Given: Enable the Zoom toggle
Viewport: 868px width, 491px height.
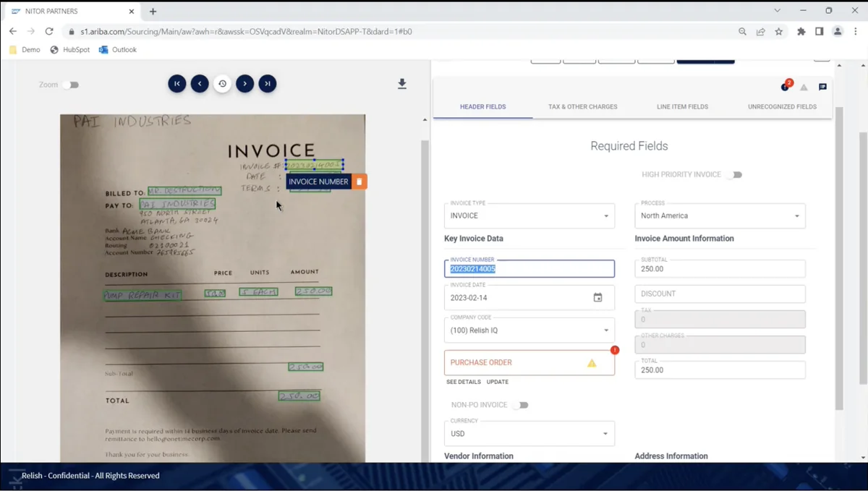Looking at the screenshot, I should [x=70, y=85].
